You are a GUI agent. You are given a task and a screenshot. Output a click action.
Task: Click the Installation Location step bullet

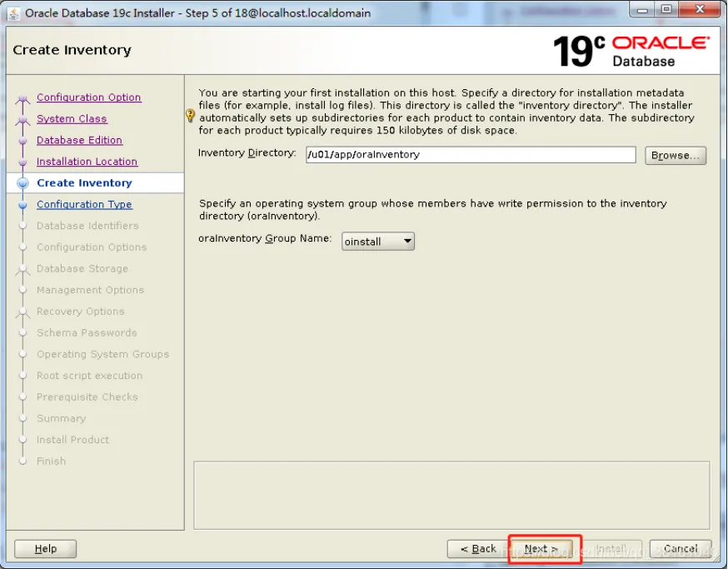coord(22,162)
